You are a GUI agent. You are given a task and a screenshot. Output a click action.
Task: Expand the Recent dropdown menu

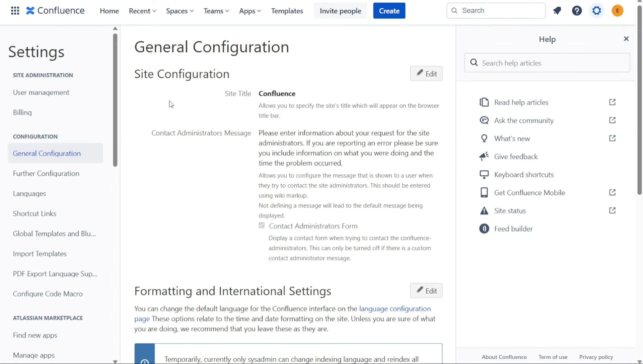tap(143, 11)
